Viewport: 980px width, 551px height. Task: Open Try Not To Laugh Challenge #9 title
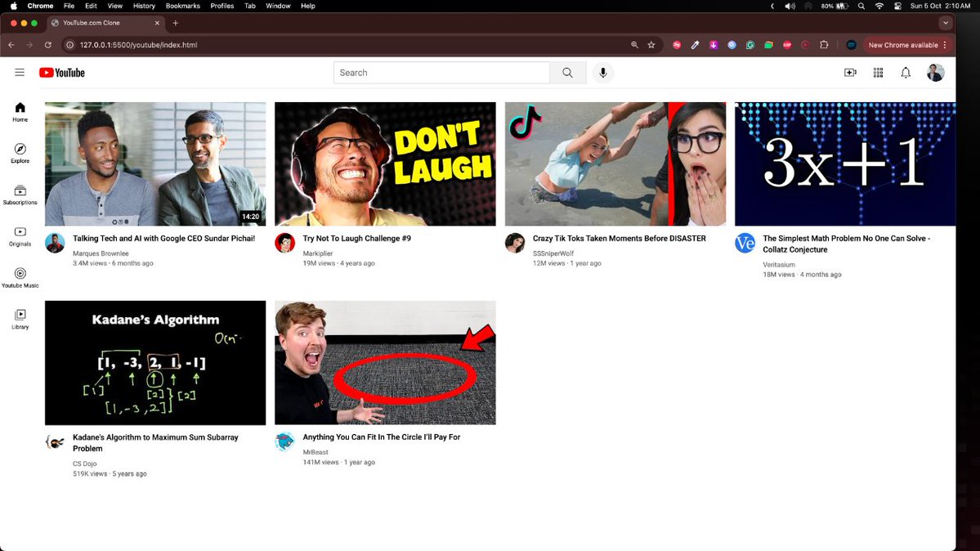357,238
